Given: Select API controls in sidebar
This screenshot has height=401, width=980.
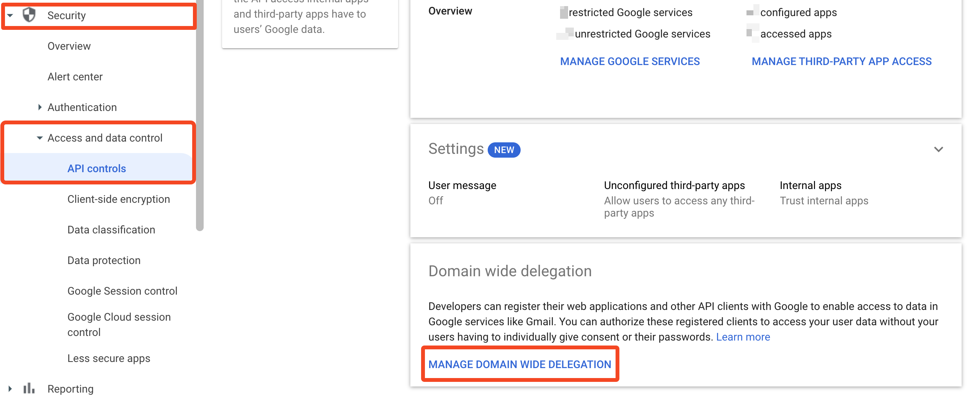Looking at the screenshot, I should click(96, 168).
